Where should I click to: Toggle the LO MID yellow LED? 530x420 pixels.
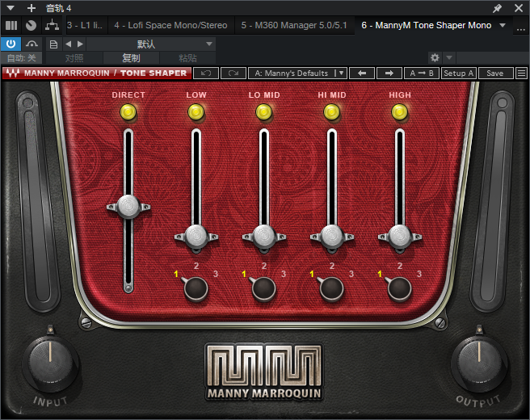pos(264,112)
